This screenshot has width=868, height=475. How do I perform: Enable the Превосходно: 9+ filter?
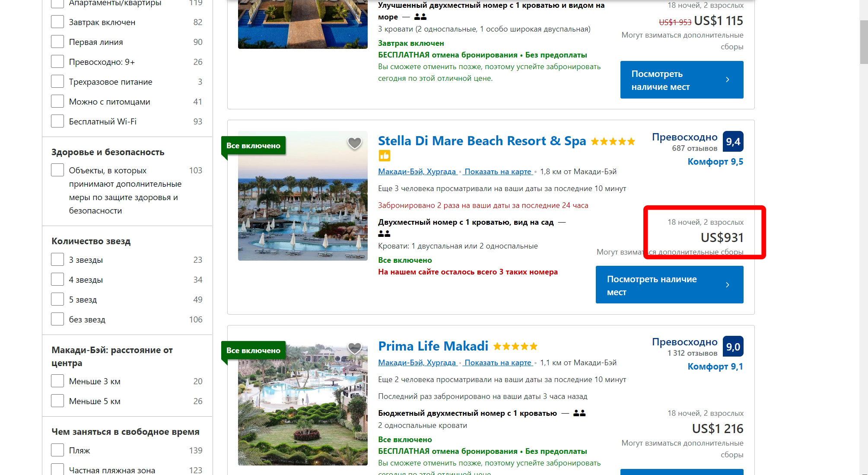pyautogui.click(x=57, y=62)
